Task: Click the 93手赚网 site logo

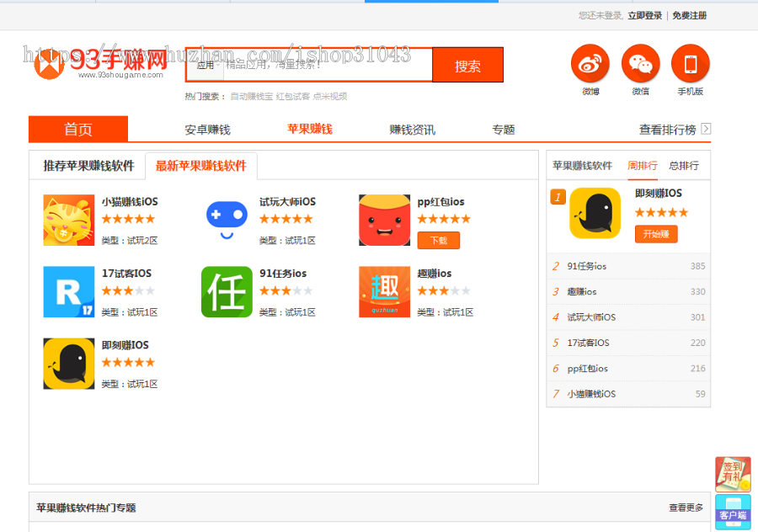Action: point(100,63)
